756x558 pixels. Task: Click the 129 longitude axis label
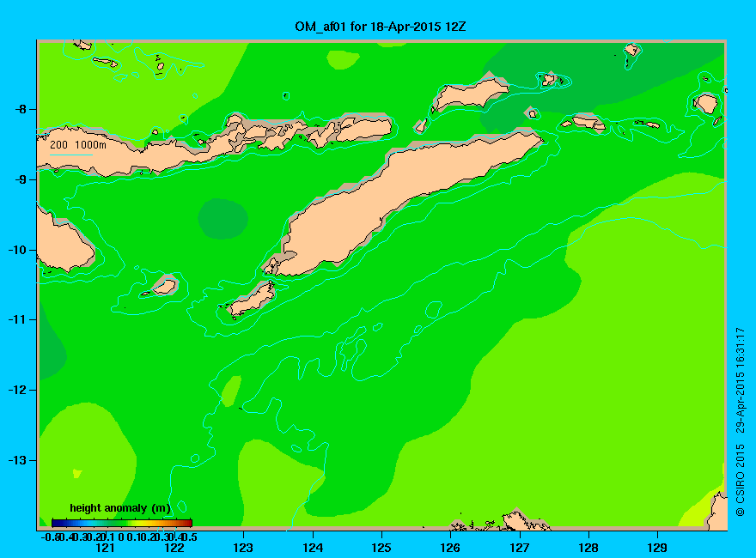tap(657, 548)
